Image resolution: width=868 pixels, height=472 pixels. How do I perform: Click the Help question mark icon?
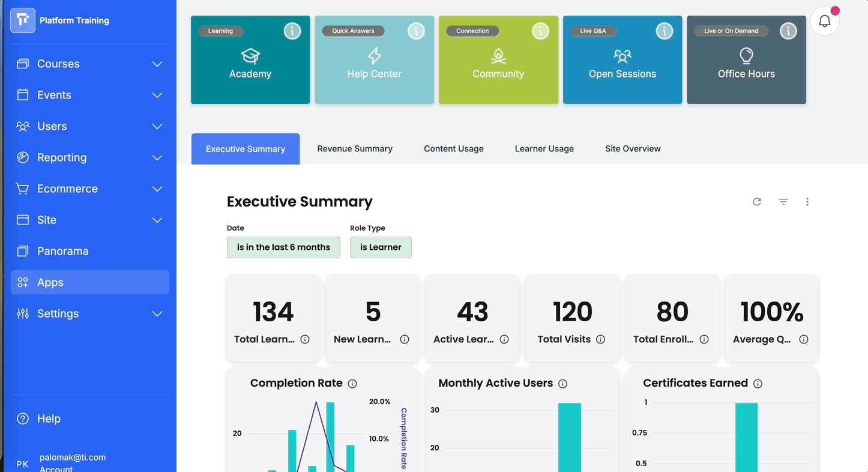[x=23, y=419]
